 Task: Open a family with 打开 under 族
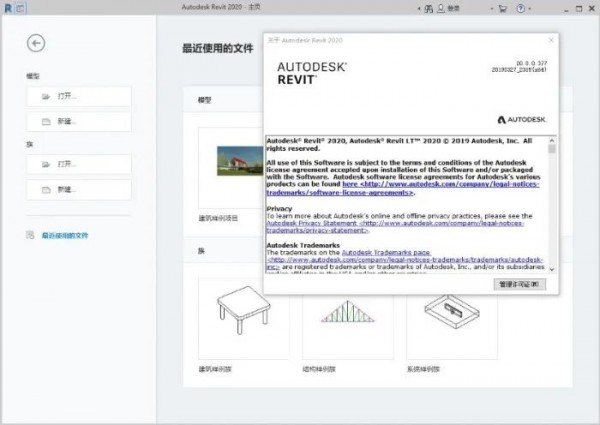coord(79,164)
